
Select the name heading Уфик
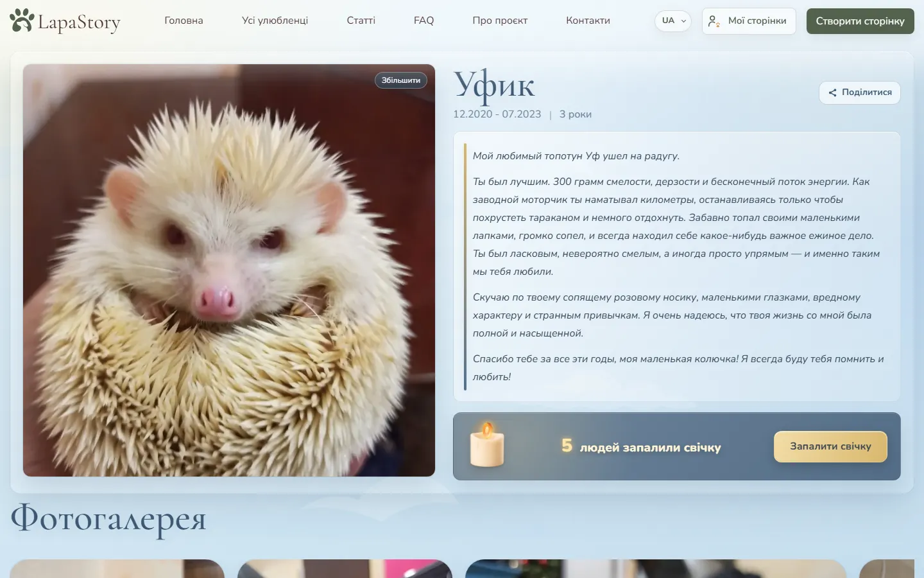click(494, 85)
